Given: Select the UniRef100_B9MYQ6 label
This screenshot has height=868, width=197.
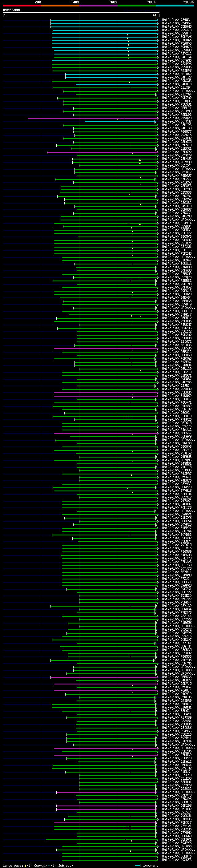Looking at the screenshot, I should point(176,37).
